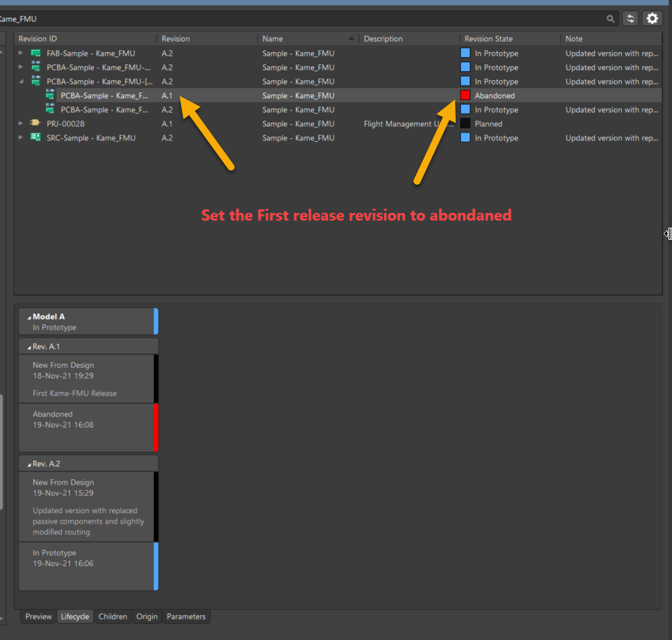Click PRJ-00028 row's A.1 revision cell
The height and width of the screenshot is (640, 672).
pyautogui.click(x=167, y=124)
